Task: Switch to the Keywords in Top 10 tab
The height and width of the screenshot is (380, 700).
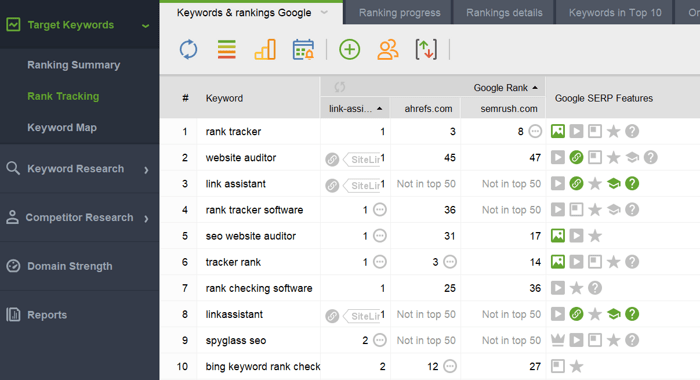Action: click(615, 13)
